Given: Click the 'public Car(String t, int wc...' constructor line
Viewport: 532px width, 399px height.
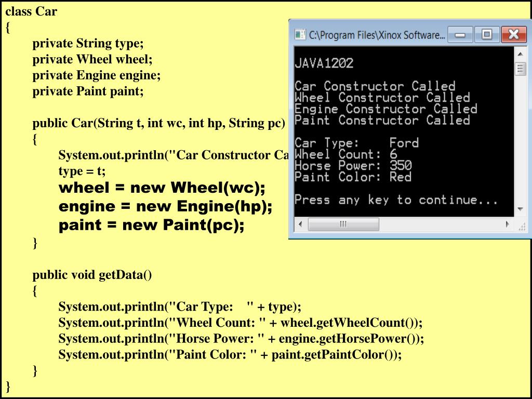Looking at the screenshot, I should pyautogui.click(x=159, y=123).
